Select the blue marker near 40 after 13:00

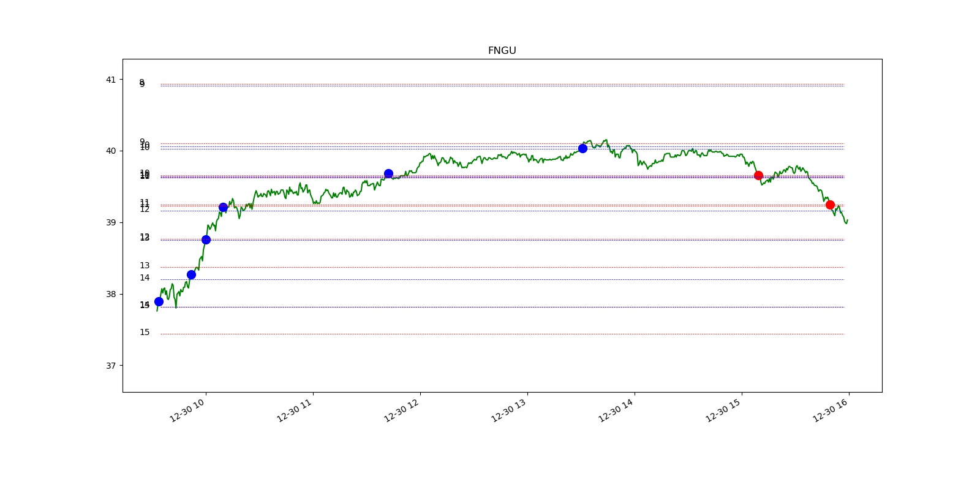582,148
